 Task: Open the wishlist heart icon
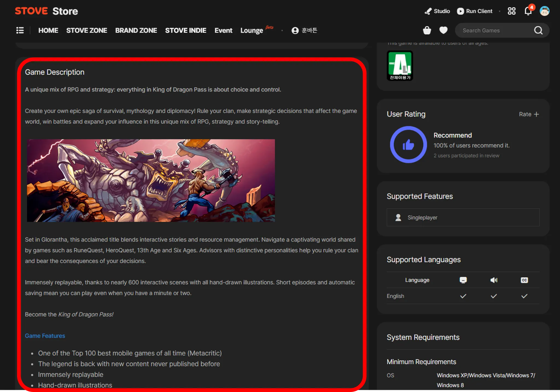(443, 30)
